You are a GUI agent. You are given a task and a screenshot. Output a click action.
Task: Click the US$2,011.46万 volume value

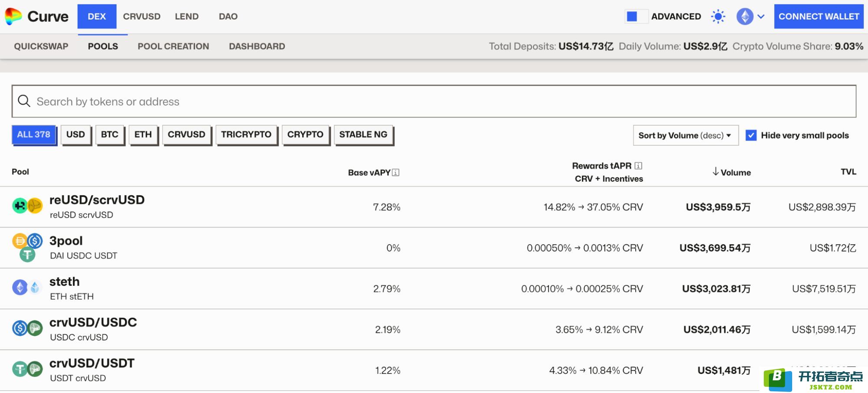pos(717,329)
